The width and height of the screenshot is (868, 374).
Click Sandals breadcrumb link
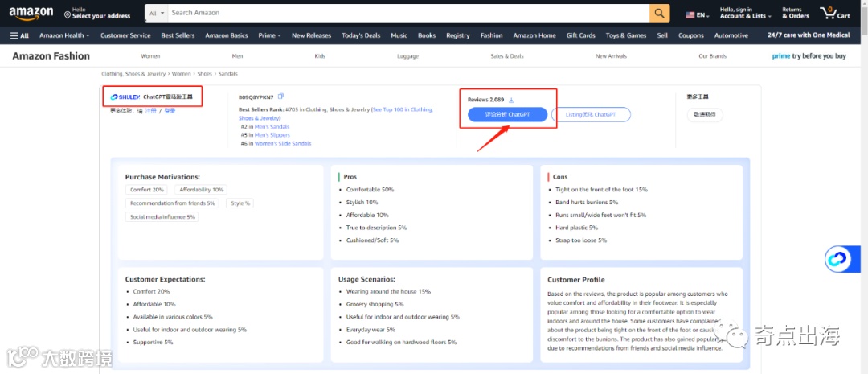coord(228,74)
